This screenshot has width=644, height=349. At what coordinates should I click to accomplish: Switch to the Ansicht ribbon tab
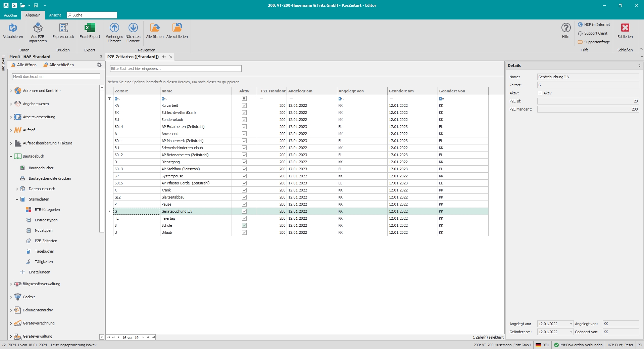55,15
